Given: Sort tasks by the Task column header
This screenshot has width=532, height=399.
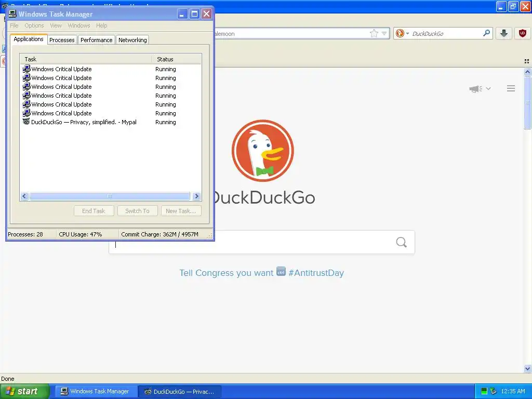Looking at the screenshot, I should coord(86,59).
